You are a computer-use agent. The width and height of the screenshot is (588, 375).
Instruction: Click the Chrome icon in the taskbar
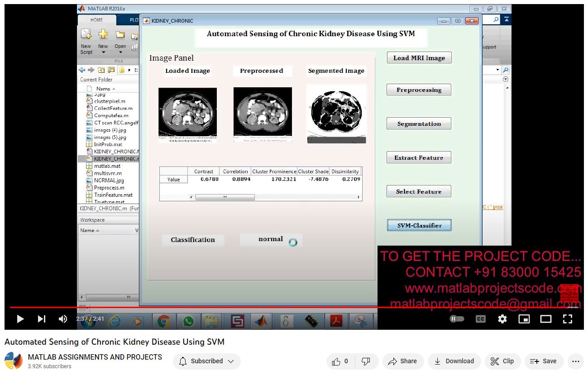[163, 321]
